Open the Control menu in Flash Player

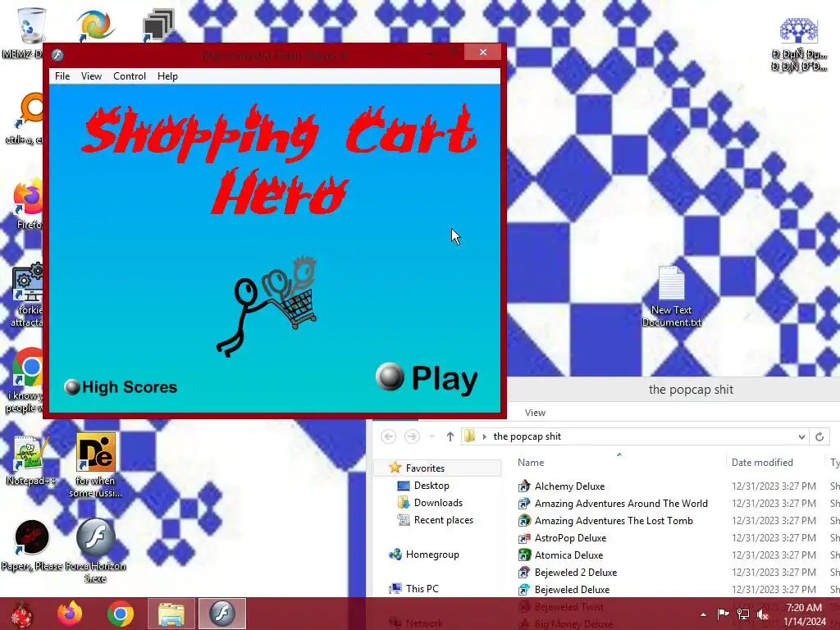[x=129, y=76]
